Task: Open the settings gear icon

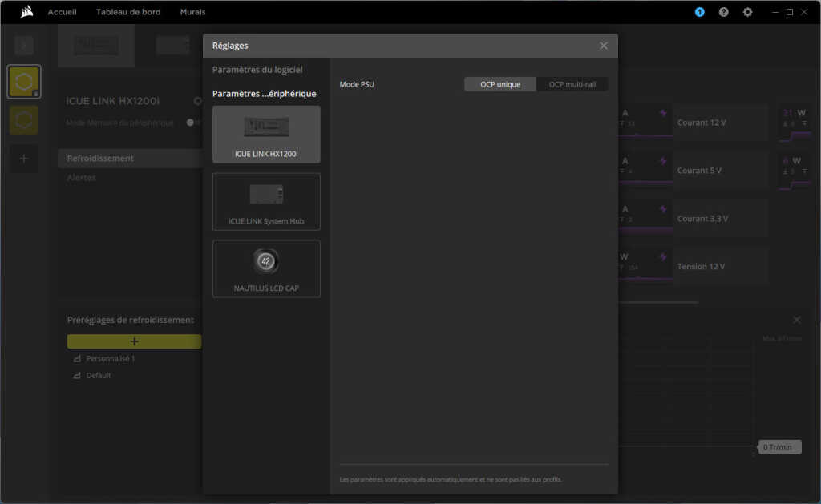Action: (747, 12)
